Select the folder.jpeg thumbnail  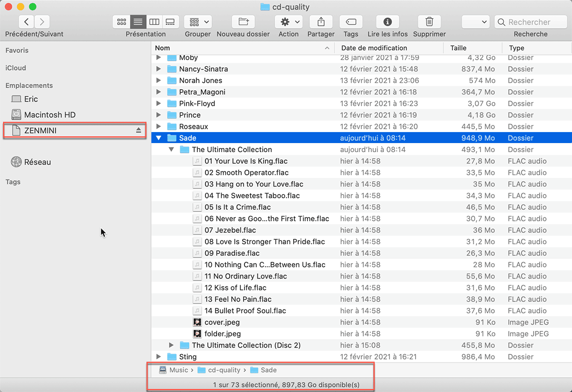pos(197,334)
